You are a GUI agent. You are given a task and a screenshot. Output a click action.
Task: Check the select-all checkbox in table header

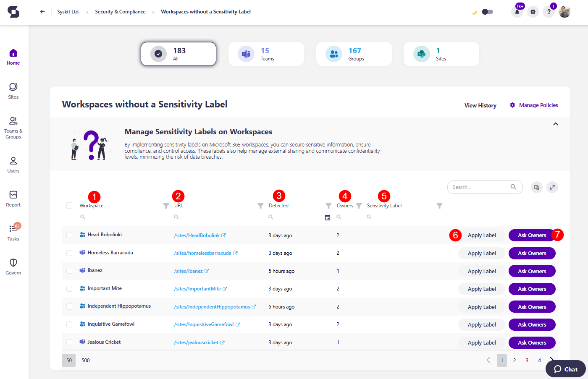(69, 205)
